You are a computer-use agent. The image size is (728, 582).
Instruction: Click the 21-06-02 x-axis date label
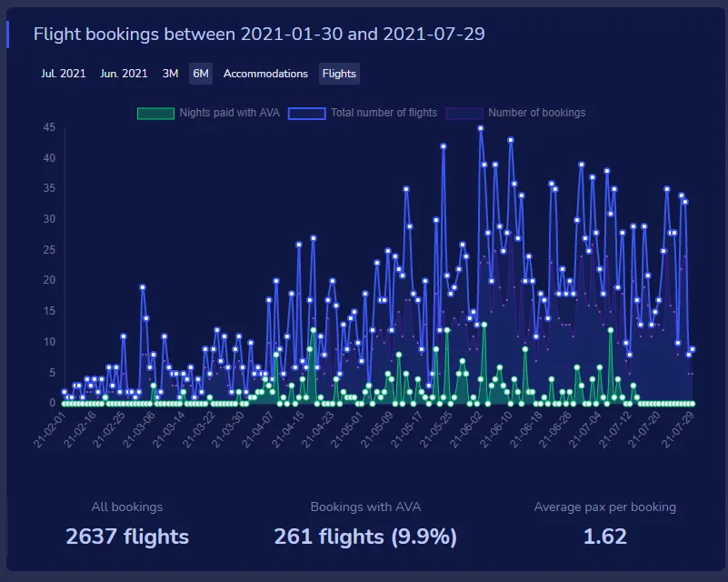point(465,430)
